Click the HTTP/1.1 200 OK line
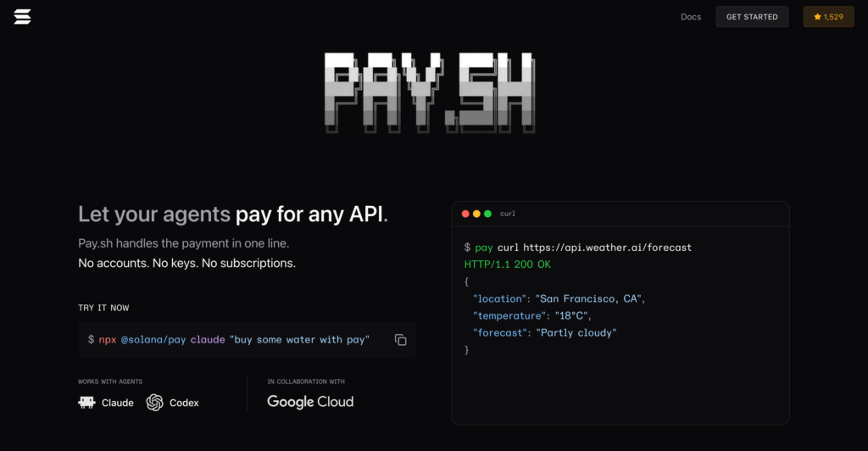Viewport: 868px width, 451px height. [508, 264]
